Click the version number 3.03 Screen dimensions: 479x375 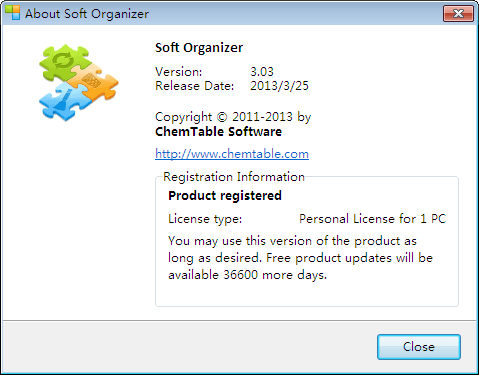pos(262,71)
